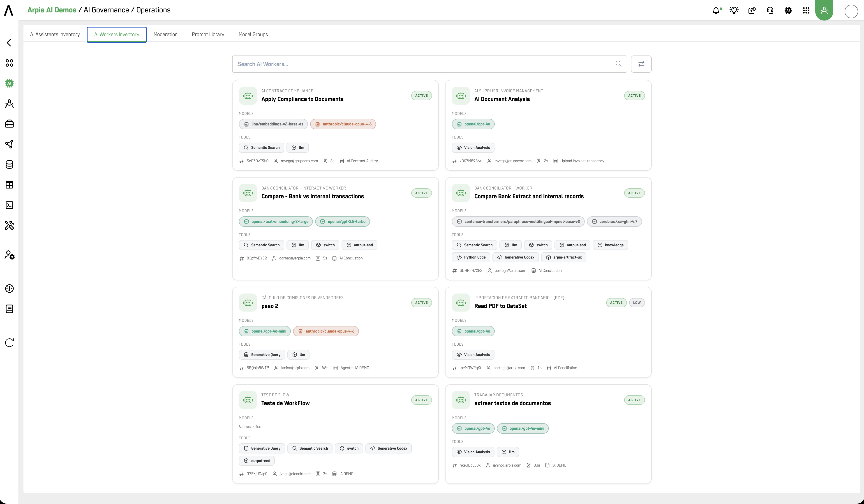
Task: Open the Teste de WorkFlow worker title
Action: point(285,403)
